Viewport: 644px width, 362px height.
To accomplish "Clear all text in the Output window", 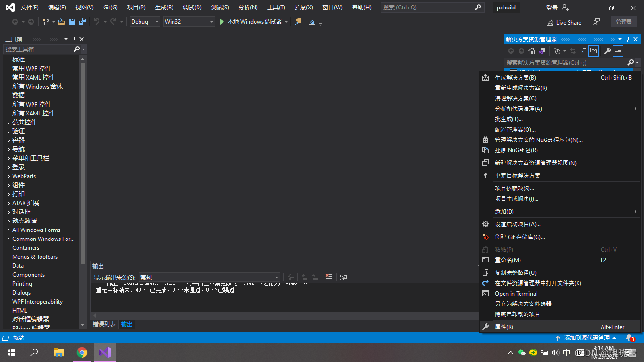I will point(329,277).
